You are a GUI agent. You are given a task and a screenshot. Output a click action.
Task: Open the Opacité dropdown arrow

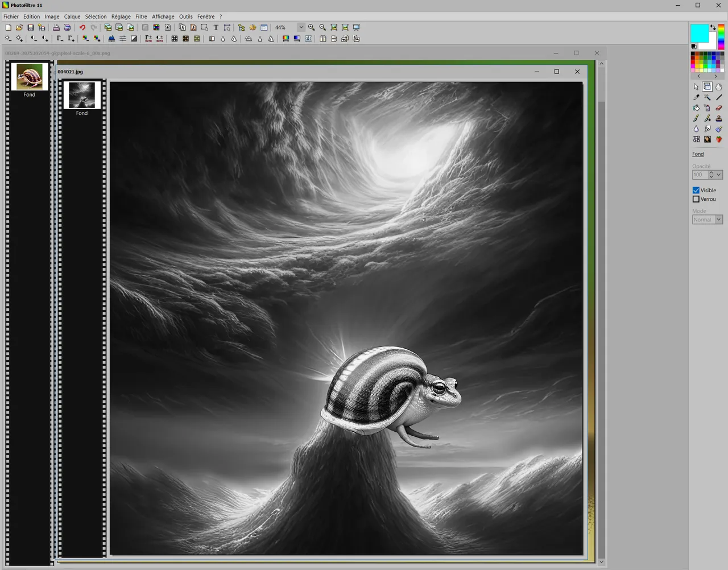coord(719,175)
